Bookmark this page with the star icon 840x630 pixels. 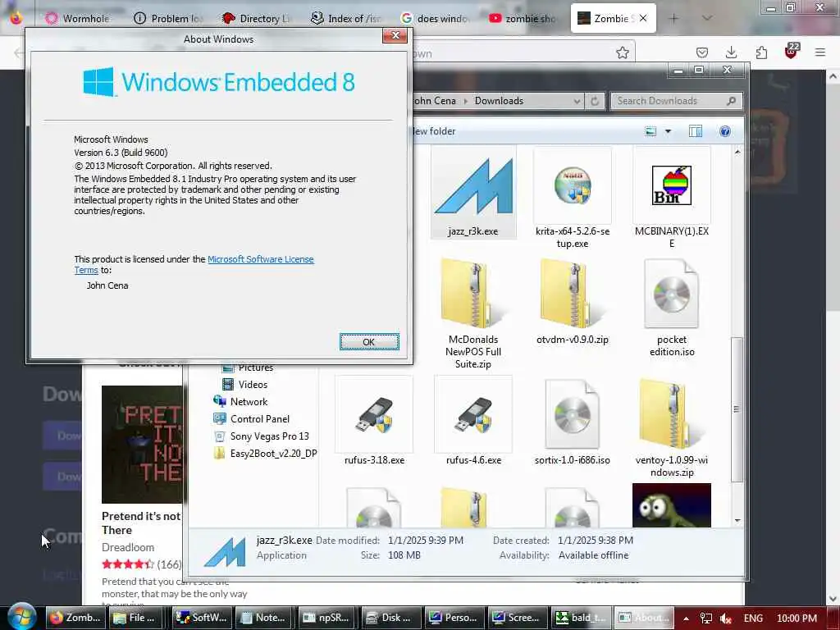622,52
